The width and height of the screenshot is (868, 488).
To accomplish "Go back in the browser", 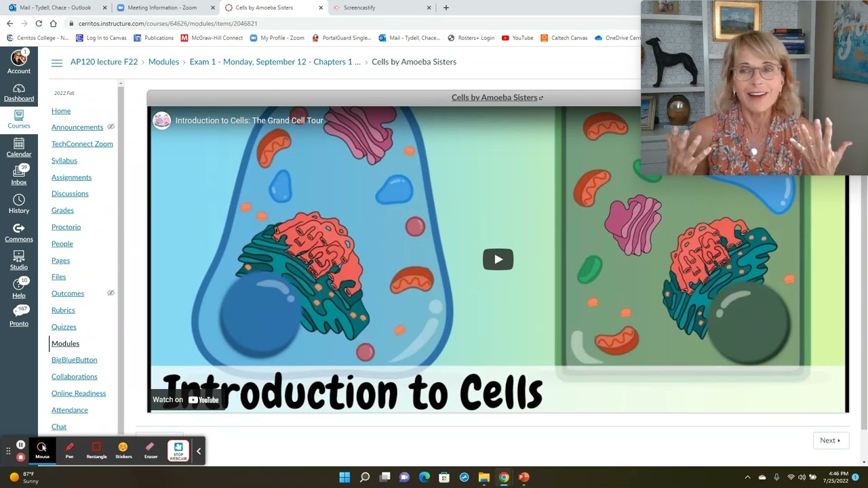I will tap(9, 23).
